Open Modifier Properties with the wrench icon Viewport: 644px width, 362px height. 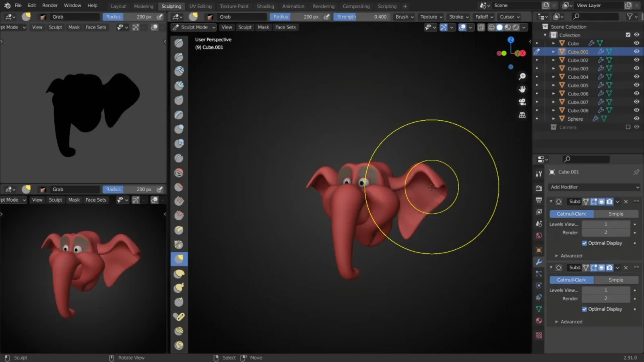pyautogui.click(x=539, y=262)
